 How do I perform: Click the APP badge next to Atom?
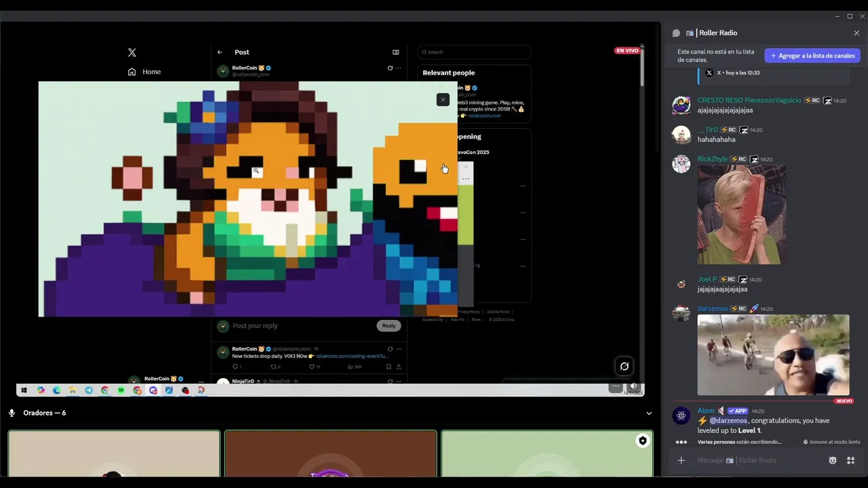[737, 411]
